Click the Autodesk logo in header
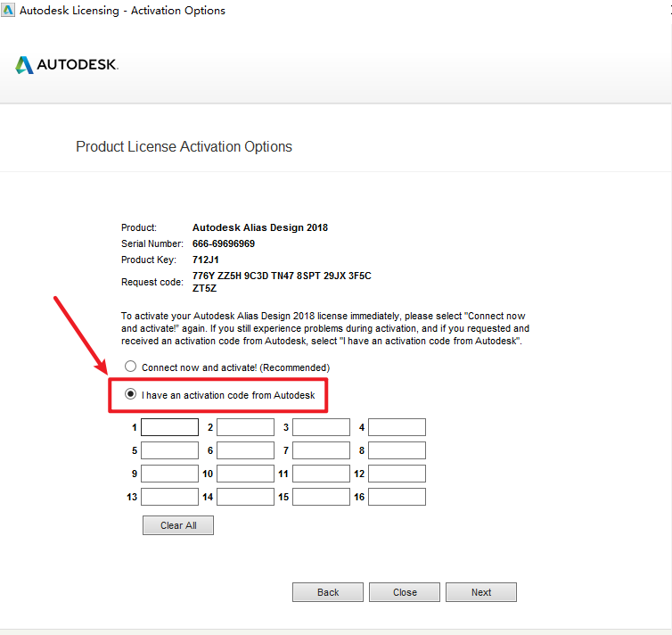Screen dimensions: 672x635 pos(67,65)
